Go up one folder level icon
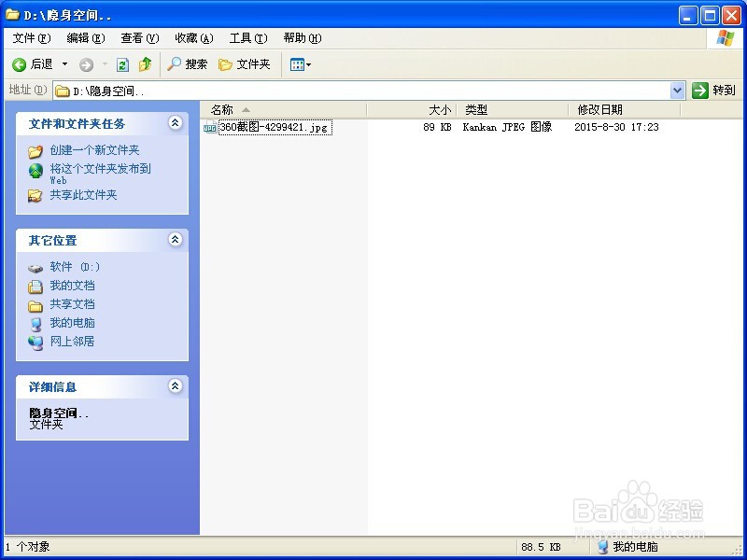747x560 pixels. click(x=146, y=64)
